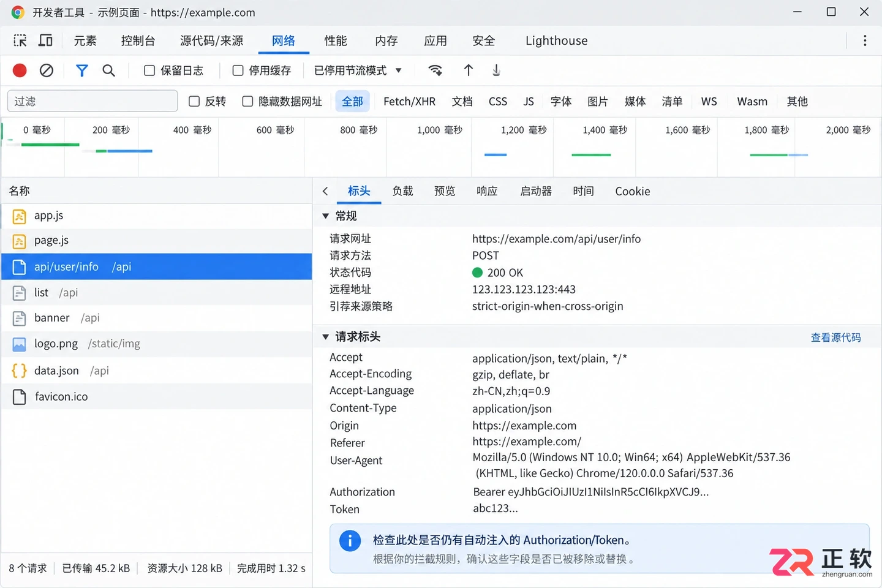Activate the inspect element picker icon

[x=20, y=40]
